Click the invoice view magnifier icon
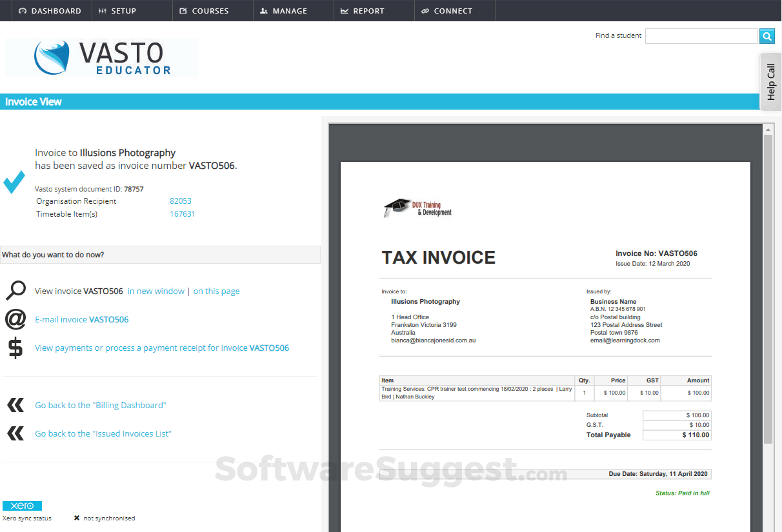The height and width of the screenshot is (532, 782). (15, 291)
